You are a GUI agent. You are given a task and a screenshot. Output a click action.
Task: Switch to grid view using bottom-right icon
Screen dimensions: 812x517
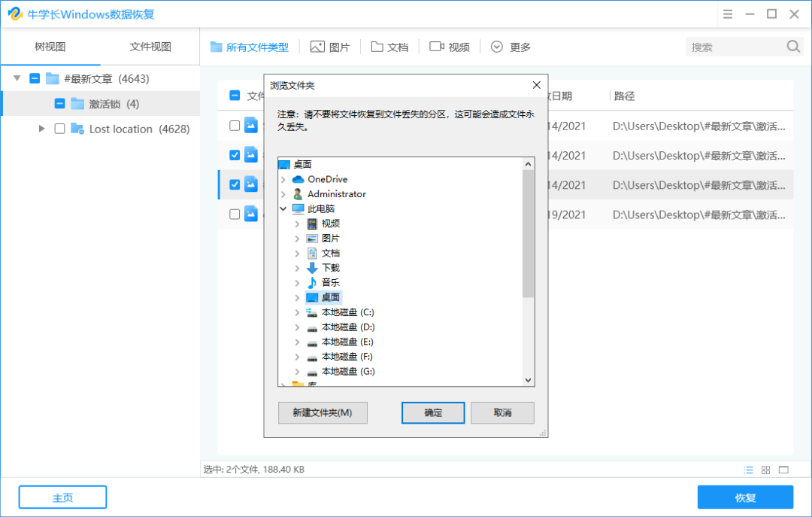(x=765, y=470)
